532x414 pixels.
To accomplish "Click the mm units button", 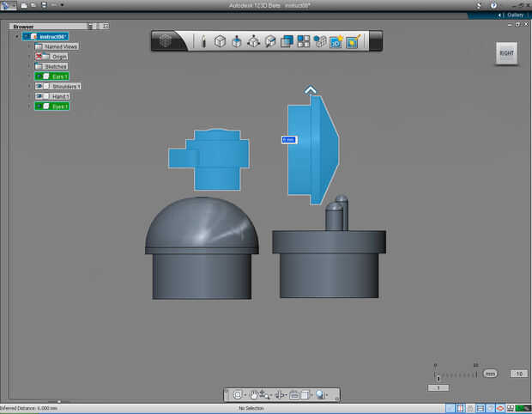I will click(x=490, y=374).
